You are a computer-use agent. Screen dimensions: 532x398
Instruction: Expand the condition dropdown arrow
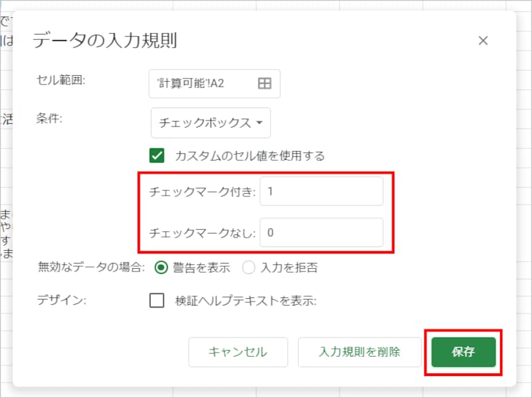coord(259,122)
